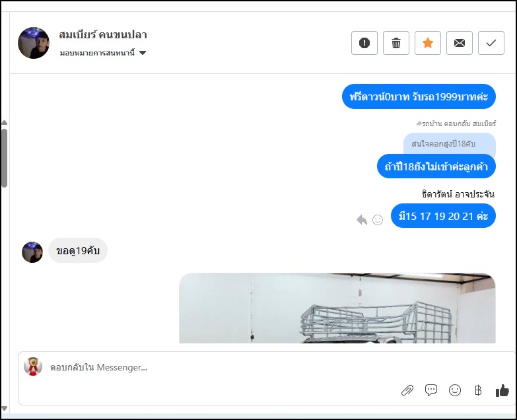
Task: Send a thumbs-up like
Action: tap(502, 390)
